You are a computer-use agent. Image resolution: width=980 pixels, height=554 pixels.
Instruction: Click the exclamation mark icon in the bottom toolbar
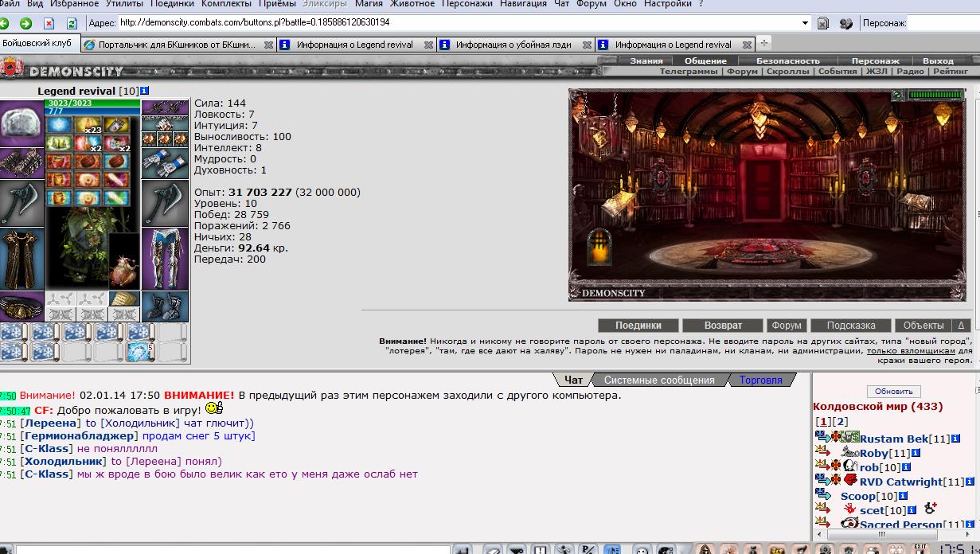coord(541,549)
